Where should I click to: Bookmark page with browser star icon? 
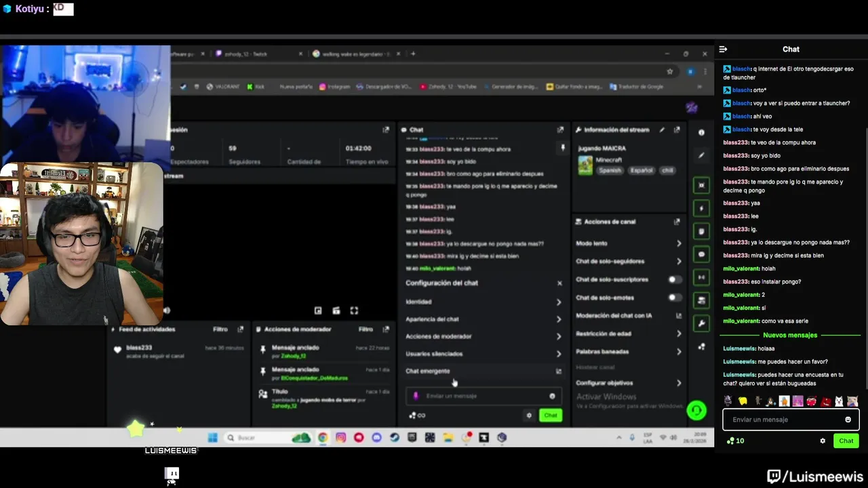pyautogui.click(x=670, y=71)
